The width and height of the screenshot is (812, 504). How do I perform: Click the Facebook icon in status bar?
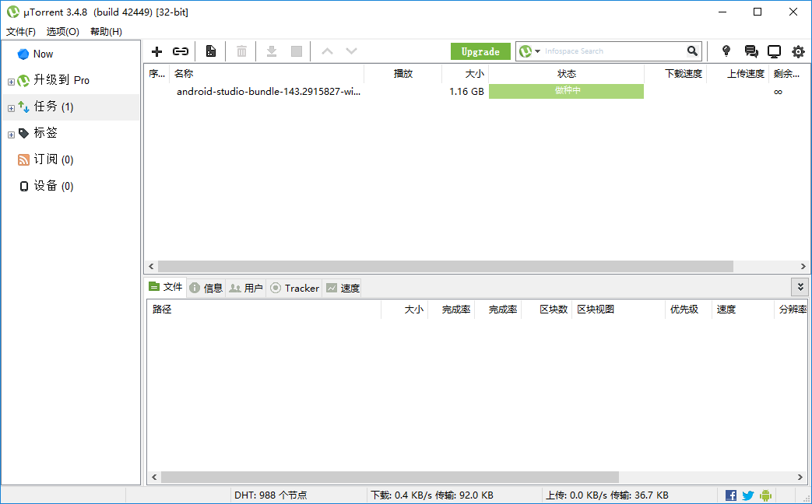tap(731, 495)
